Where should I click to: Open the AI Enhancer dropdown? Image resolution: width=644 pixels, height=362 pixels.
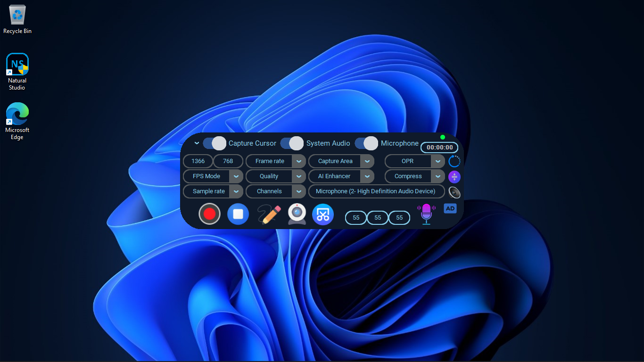pyautogui.click(x=367, y=176)
